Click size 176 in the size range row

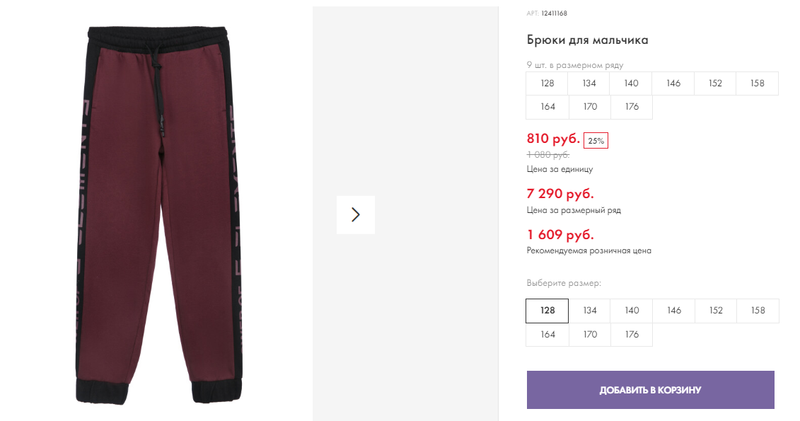pos(632,107)
